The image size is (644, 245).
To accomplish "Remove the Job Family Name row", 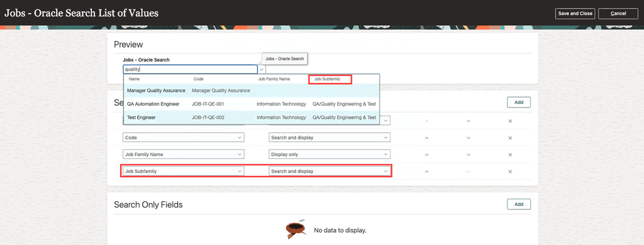I will [x=510, y=155].
